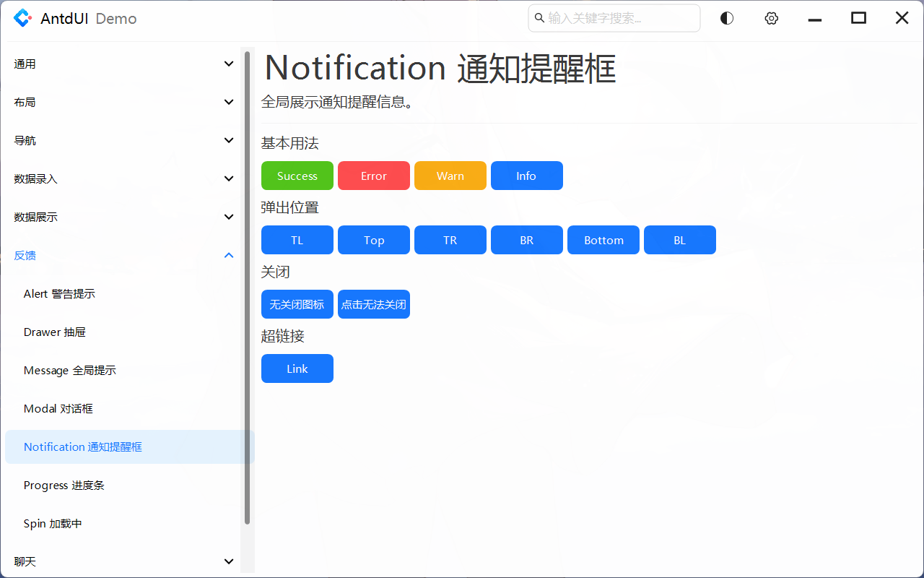
Task: Show a notification at Bottom position
Action: coord(603,240)
